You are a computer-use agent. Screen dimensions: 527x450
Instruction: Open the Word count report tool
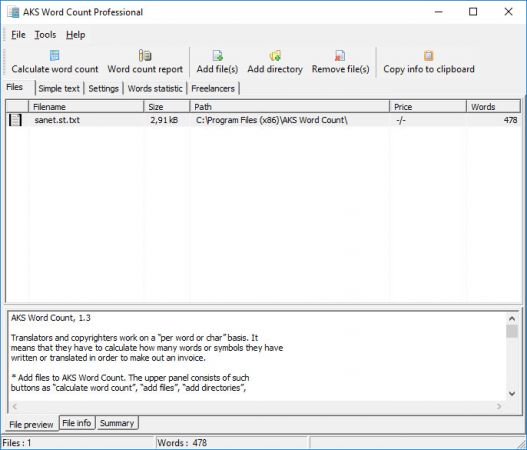click(145, 62)
